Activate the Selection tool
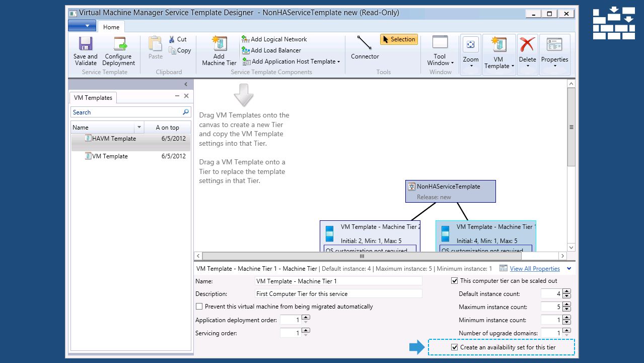 pyautogui.click(x=399, y=39)
